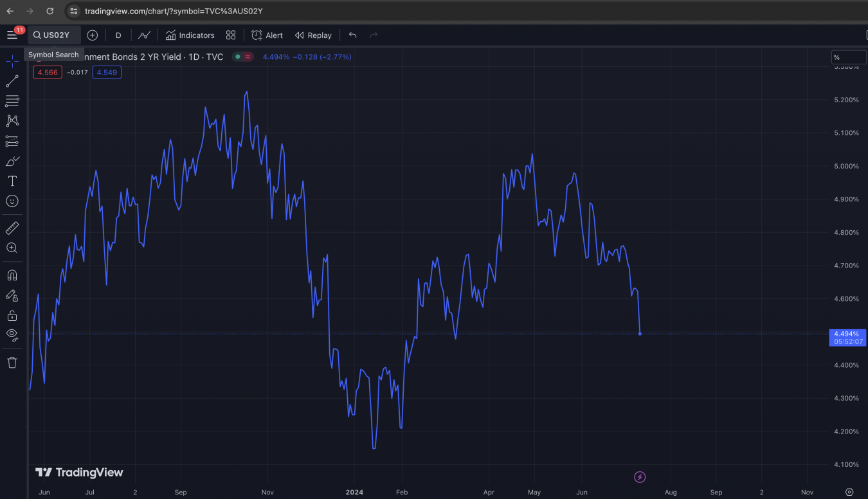Screen dimensions: 868x499
Task: Click the red data-mode wave icon
Action: [248, 57]
